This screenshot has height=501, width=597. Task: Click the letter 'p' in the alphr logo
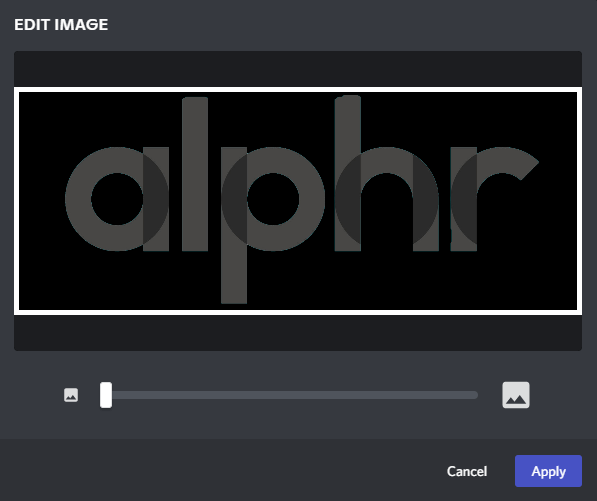273,225
